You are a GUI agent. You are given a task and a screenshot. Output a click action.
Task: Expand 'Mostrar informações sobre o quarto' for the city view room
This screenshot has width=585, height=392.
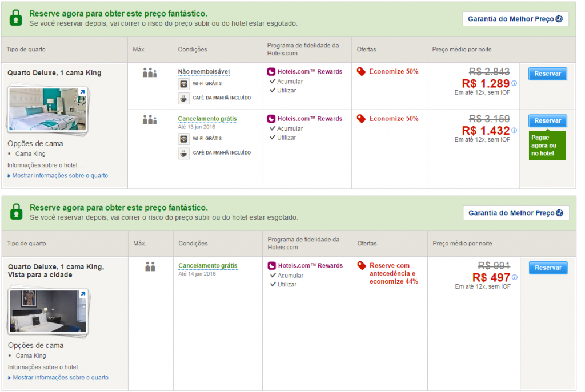[60, 378]
